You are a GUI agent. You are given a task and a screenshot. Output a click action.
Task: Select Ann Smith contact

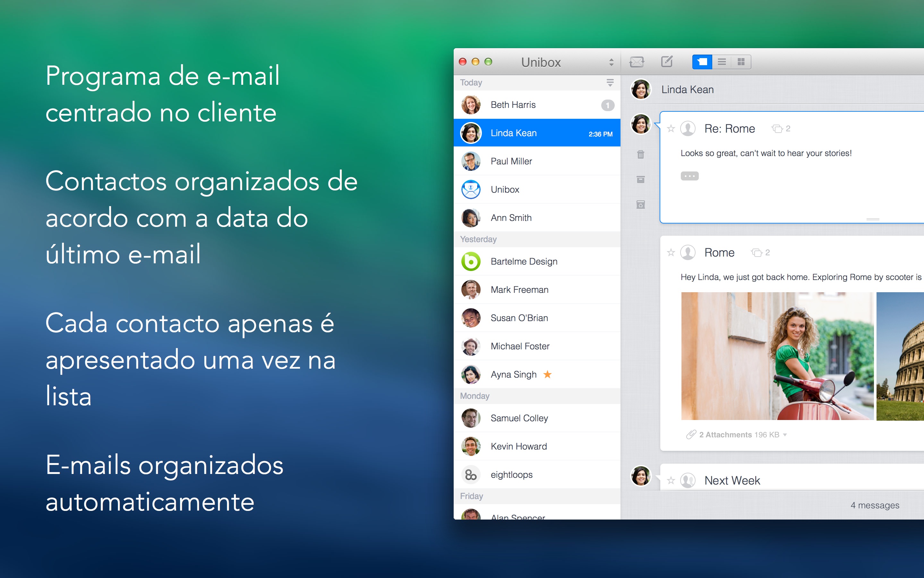[x=537, y=217]
